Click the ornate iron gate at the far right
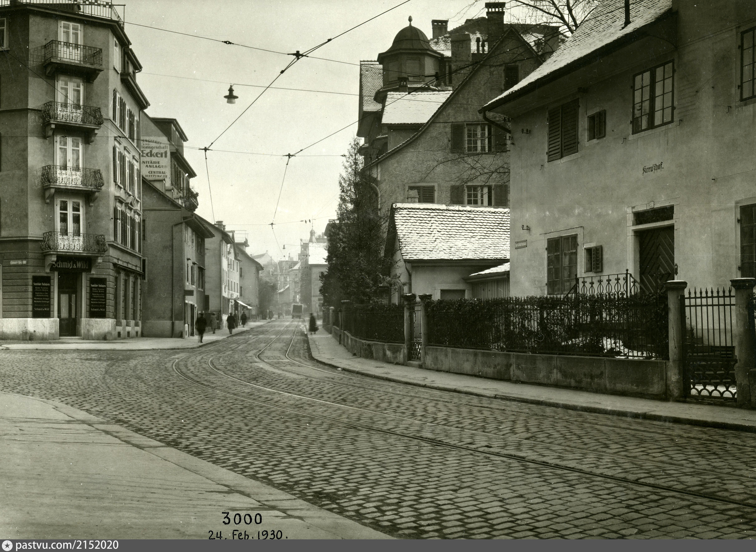 coord(710,344)
